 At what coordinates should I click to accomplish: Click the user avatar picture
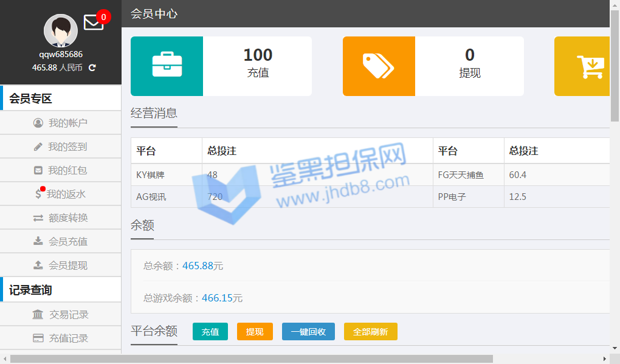pyautogui.click(x=61, y=30)
